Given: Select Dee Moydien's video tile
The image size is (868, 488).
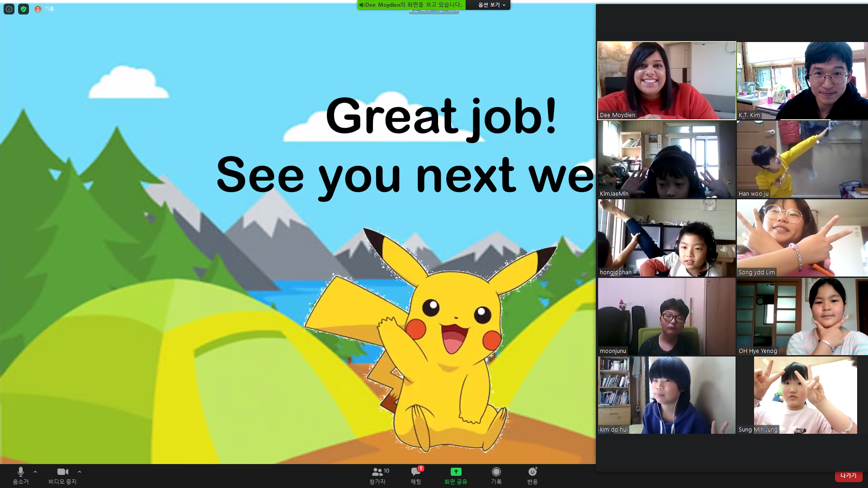Looking at the screenshot, I should click(666, 80).
